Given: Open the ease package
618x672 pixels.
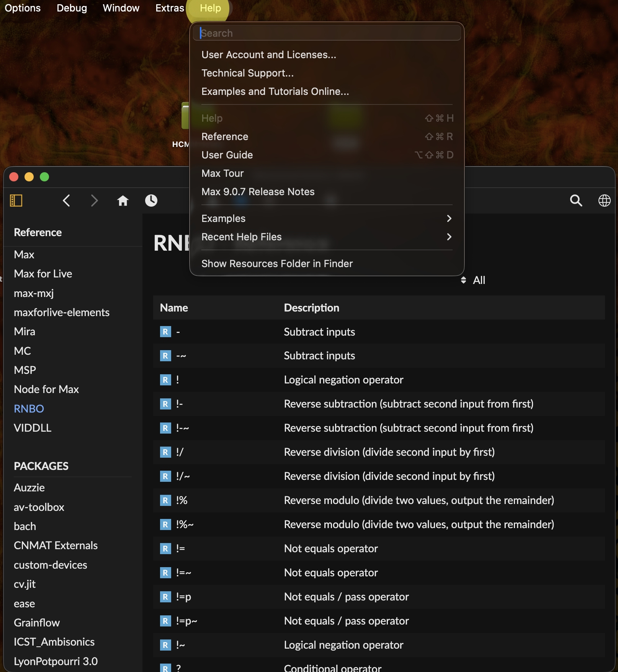Looking at the screenshot, I should [25, 603].
